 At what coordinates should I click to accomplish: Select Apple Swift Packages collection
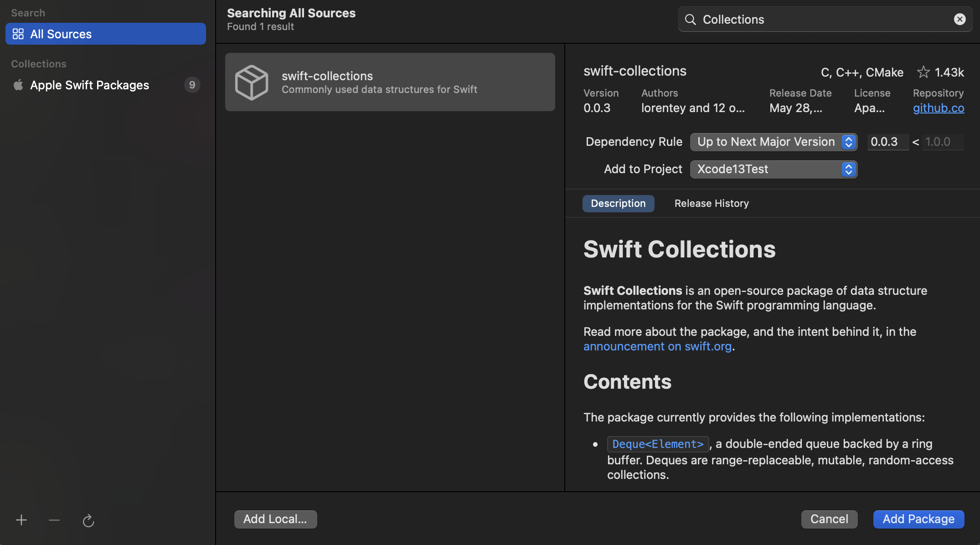(x=90, y=85)
